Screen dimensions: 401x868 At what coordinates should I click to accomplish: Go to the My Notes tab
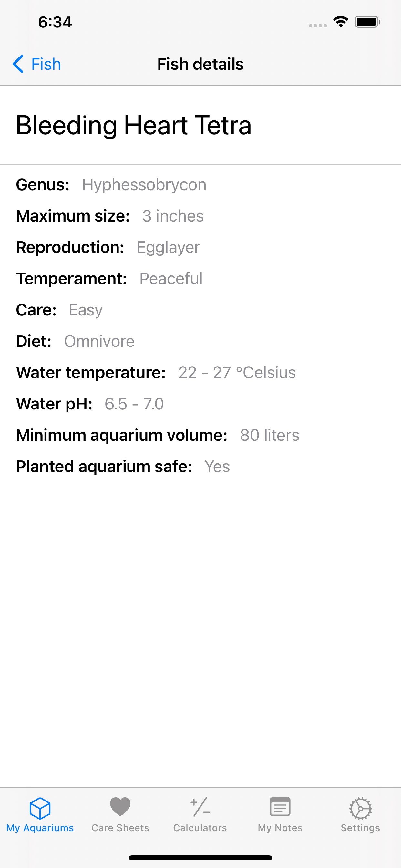pos(280,814)
